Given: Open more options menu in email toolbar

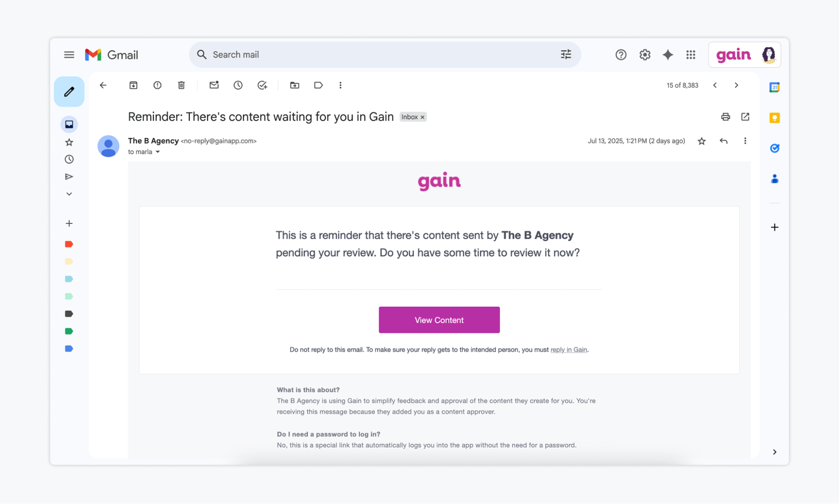Looking at the screenshot, I should (x=340, y=85).
